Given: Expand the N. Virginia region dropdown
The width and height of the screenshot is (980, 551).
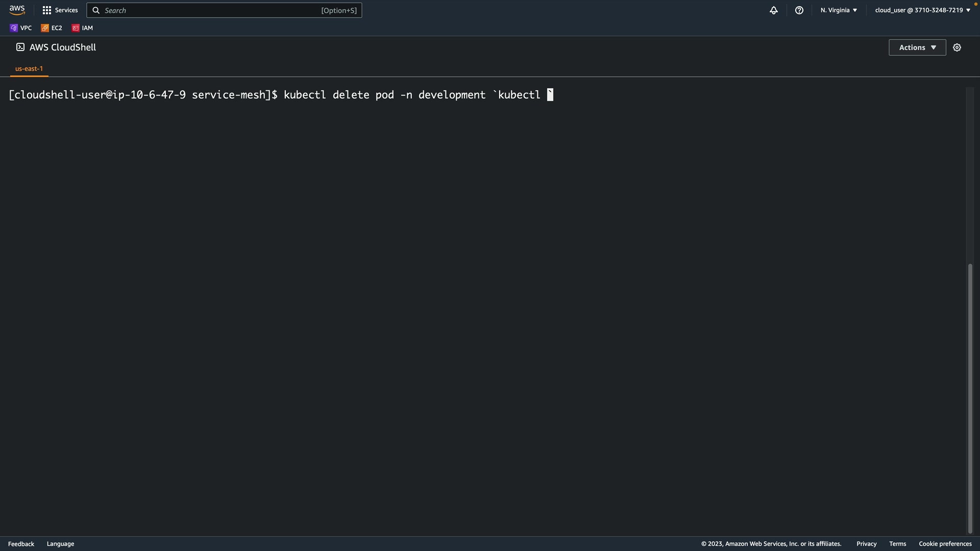Looking at the screenshot, I should click(839, 10).
